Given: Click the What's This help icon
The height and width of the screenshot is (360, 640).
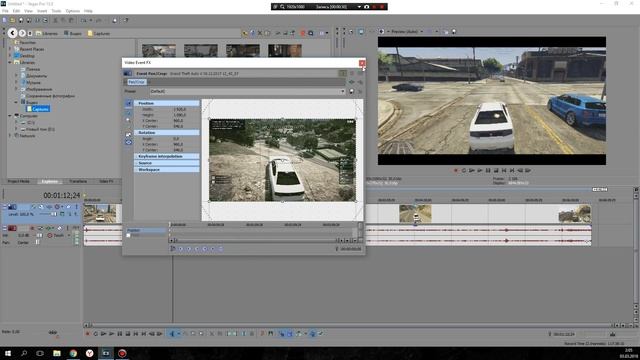Looking at the screenshot, I should pos(126,20).
